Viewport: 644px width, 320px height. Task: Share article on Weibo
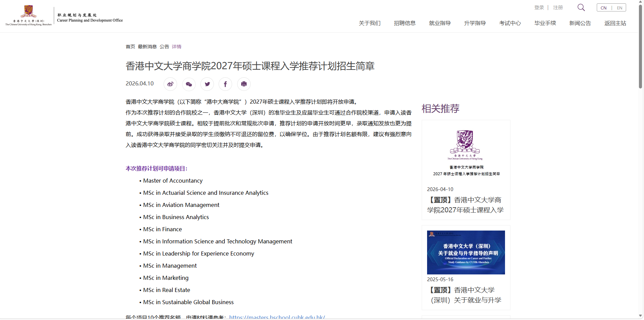[x=170, y=84]
